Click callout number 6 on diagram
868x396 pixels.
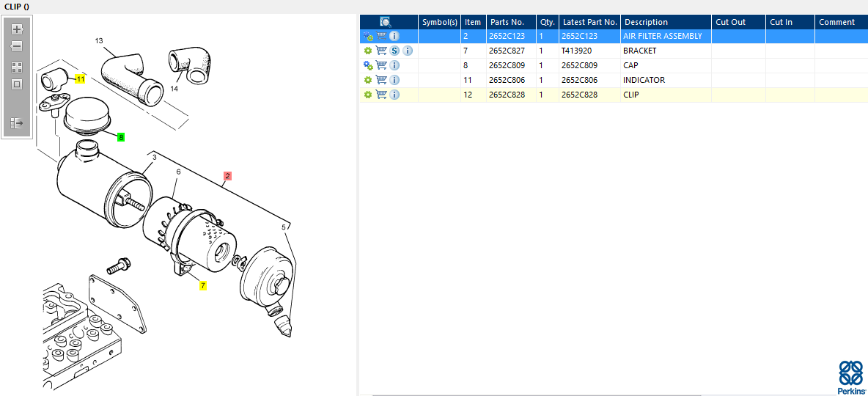click(178, 172)
